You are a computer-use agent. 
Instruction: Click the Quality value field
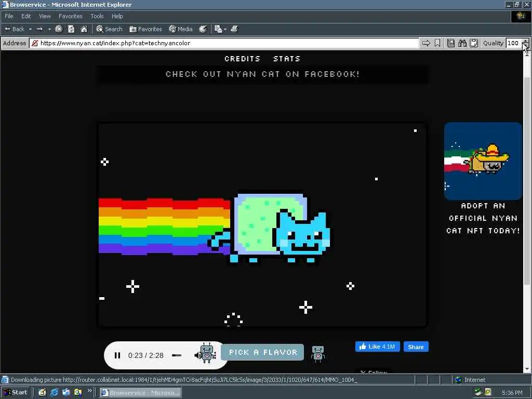click(x=513, y=43)
